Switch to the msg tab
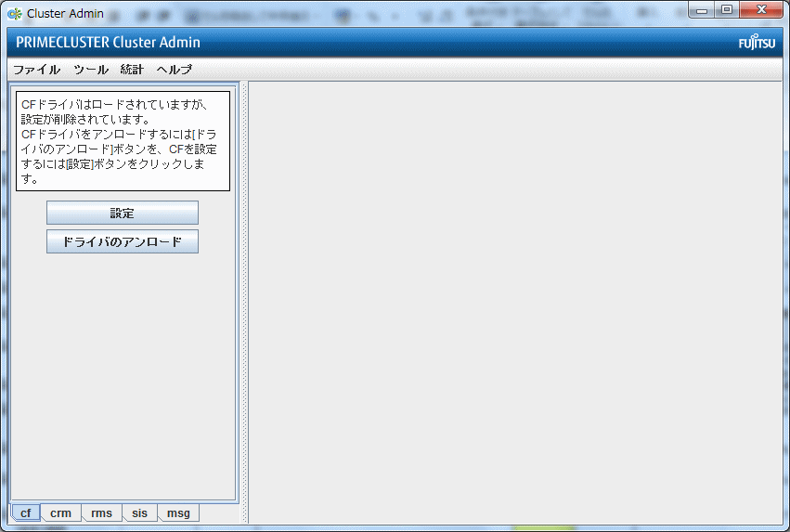Image resolution: width=790 pixels, height=532 pixels. [x=178, y=513]
